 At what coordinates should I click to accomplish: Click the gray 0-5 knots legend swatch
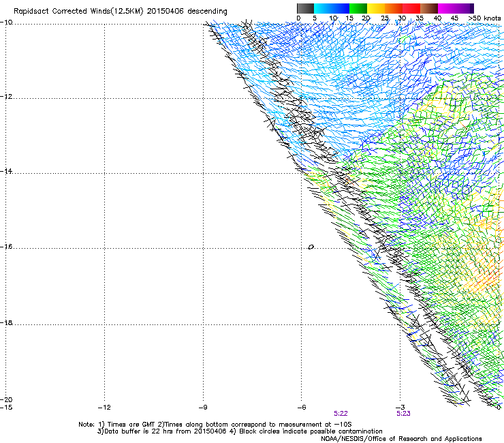[305, 8]
